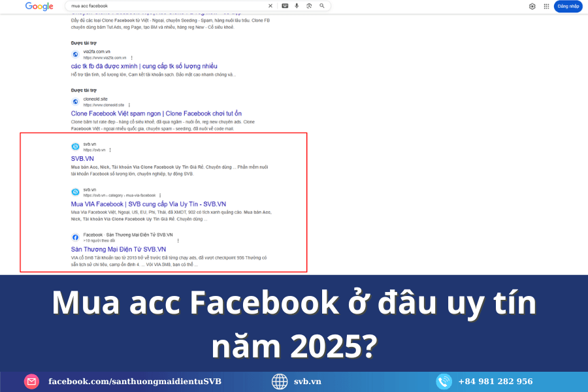Open three-dot menu beside cloneold.site URL

pyautogui.click(x=129, y=105)
